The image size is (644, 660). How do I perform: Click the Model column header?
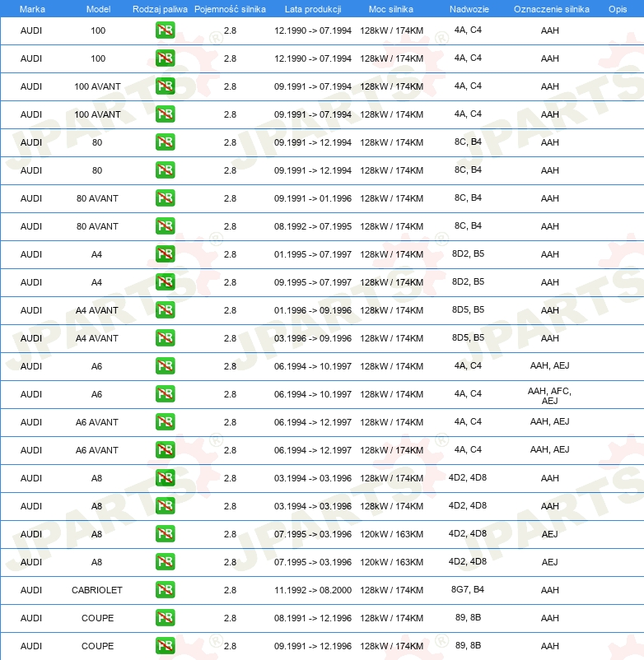click(x=98, y=9)
